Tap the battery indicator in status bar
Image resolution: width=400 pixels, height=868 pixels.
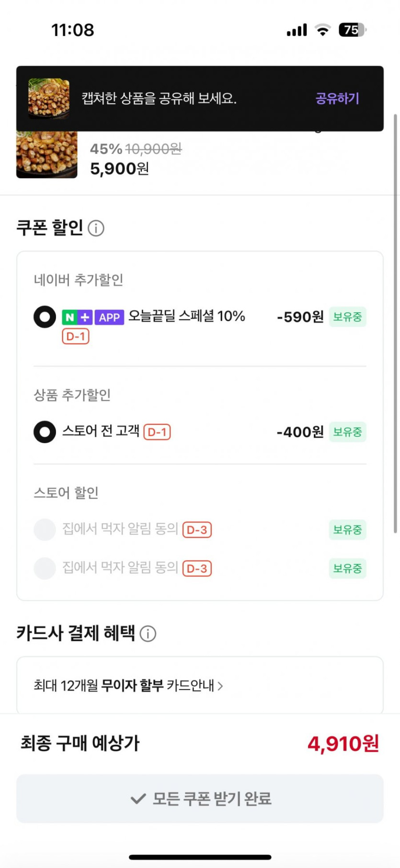(x=352, y=30)
